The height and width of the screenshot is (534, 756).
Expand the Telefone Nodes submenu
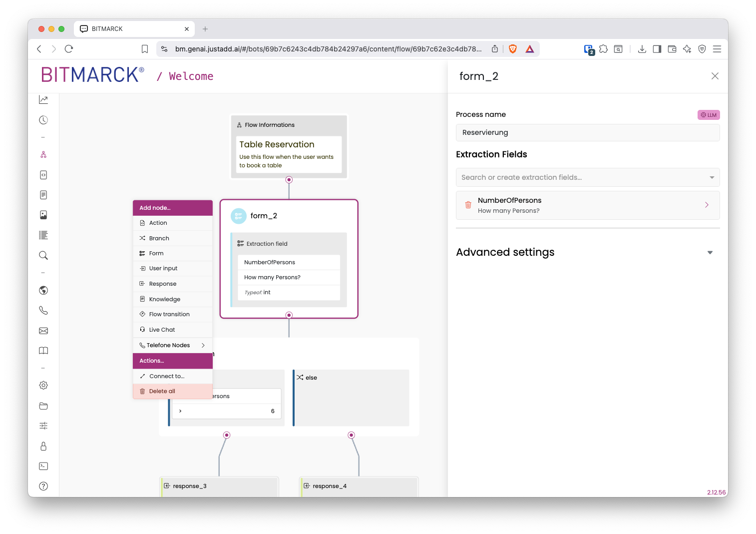click(173, 345)
